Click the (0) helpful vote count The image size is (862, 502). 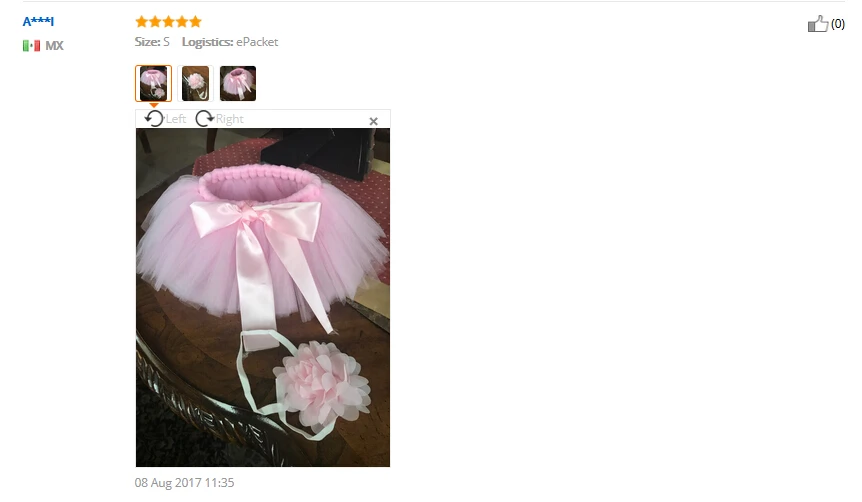838,24
